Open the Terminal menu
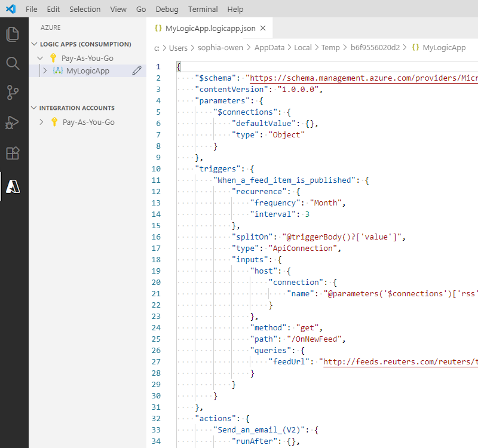Image resolution: width=478 pixels, height=448 pixels. click(x=202, y=9)
